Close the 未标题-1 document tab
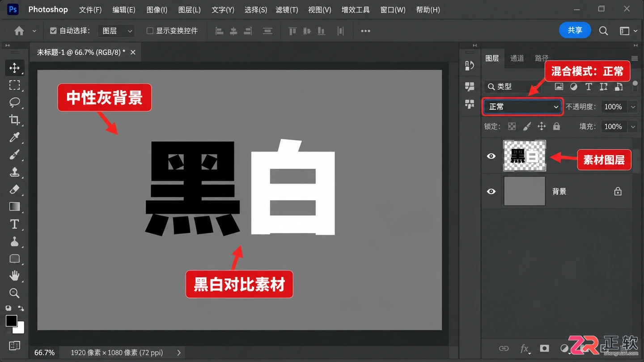 133,52
